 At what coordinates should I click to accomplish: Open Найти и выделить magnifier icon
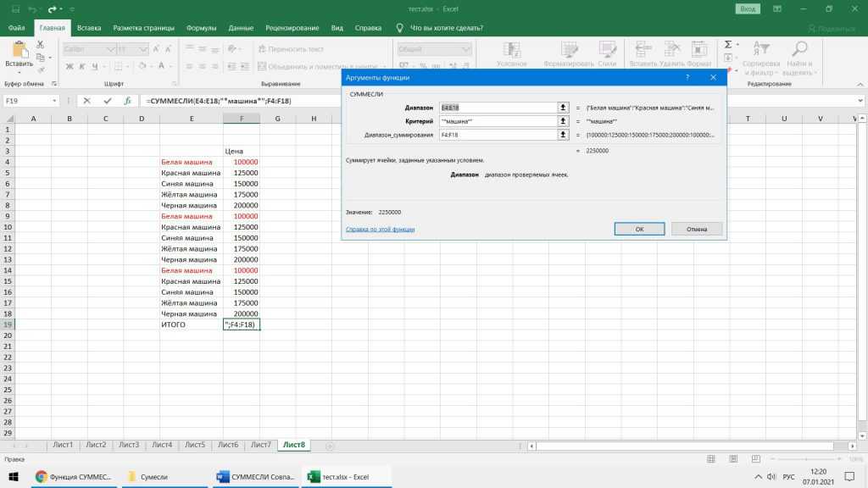pos(798,50)
